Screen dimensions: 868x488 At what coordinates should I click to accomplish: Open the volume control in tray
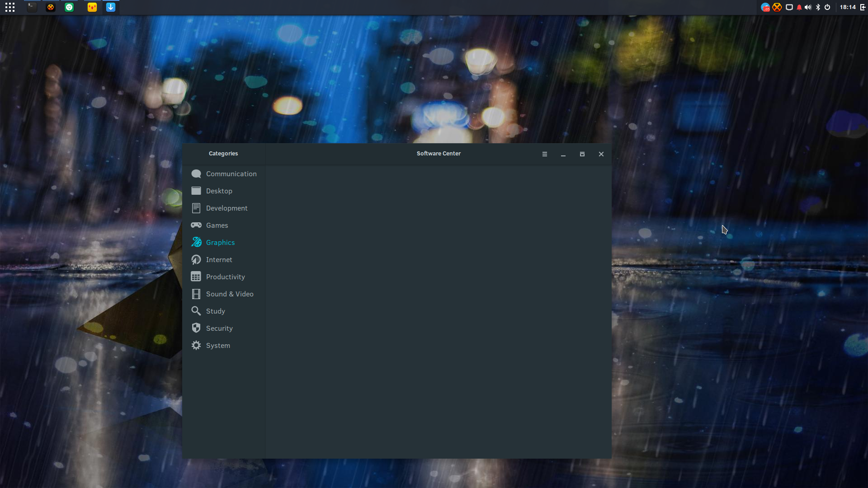click(808, 7)
